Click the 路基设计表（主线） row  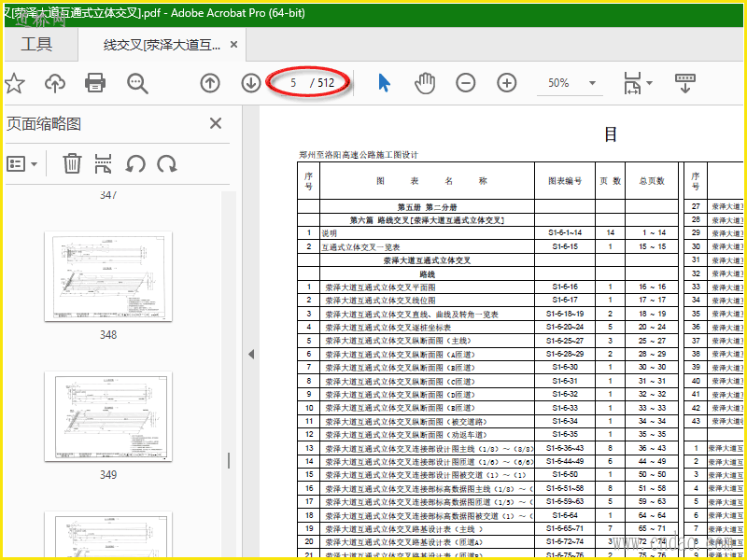pos(487,528)
